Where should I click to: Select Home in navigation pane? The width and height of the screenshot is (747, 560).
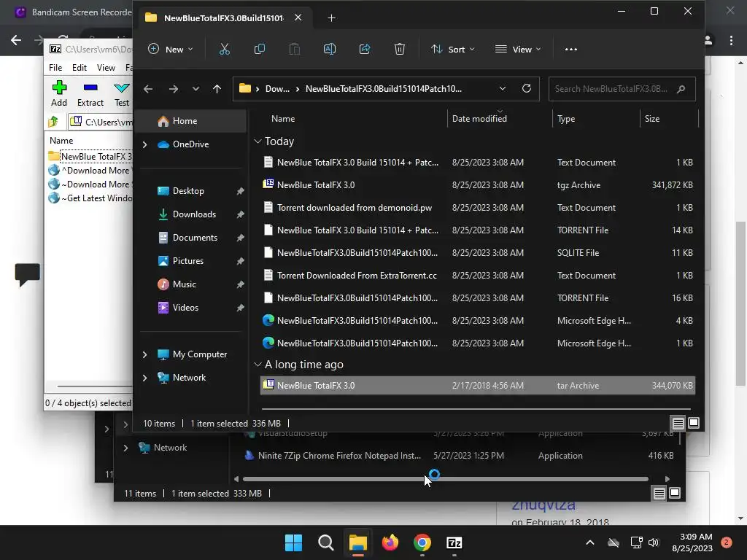coord(191,121)
